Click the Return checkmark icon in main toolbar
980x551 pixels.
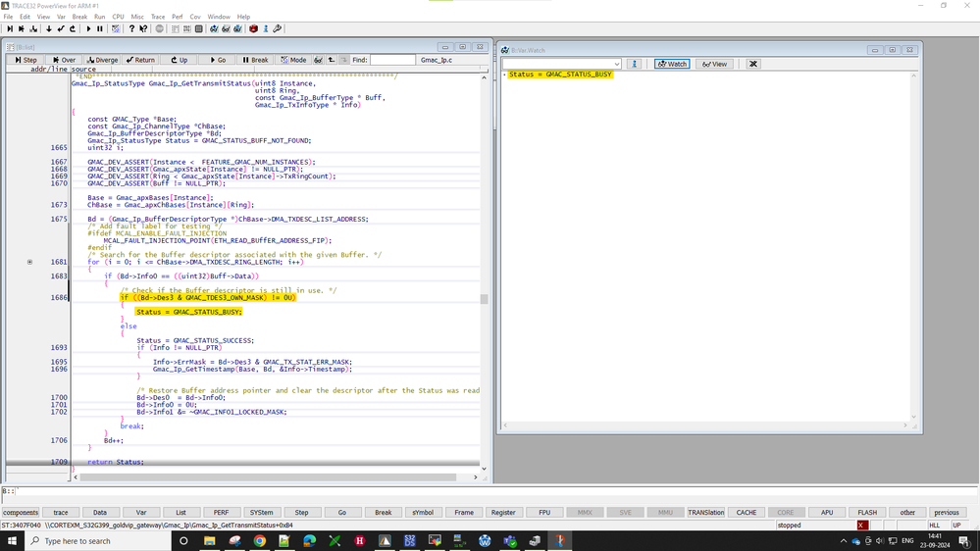pos(61,28)
